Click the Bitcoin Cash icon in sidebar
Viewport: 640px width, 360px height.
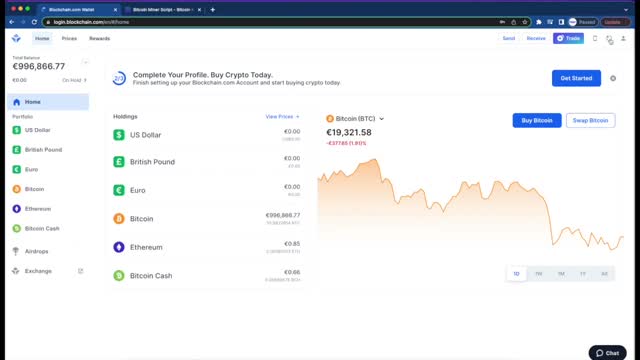[x=16, y=229]
